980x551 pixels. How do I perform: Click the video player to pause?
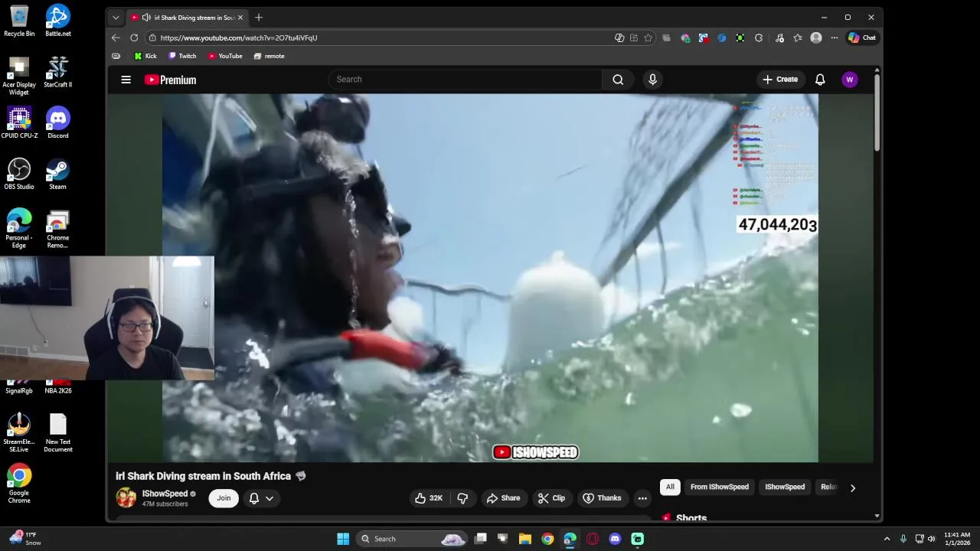pos(490,279)
